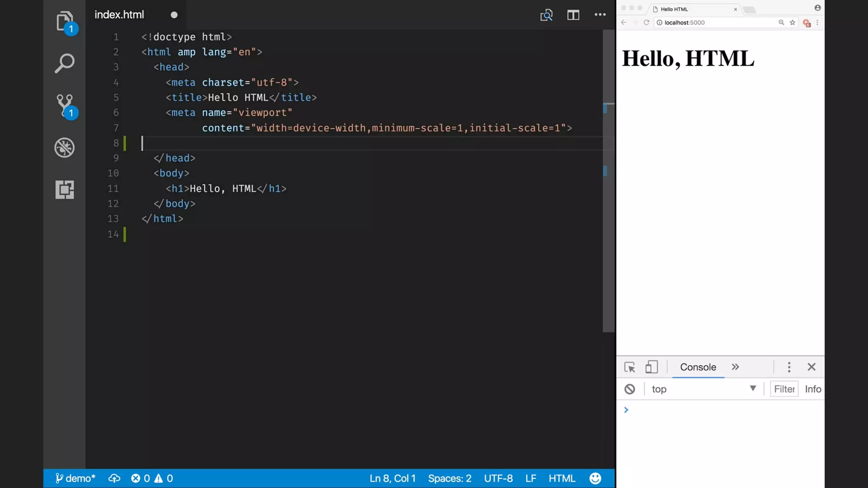Open editor more actions ellipsis
The image size is (868, 488).
(x=600, y=15)
